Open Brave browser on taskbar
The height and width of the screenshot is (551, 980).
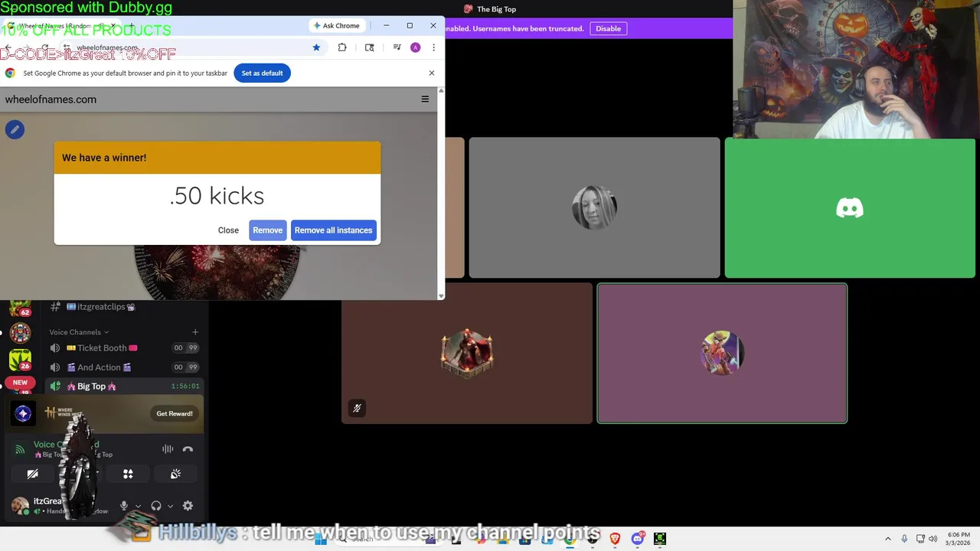[615, 539]
